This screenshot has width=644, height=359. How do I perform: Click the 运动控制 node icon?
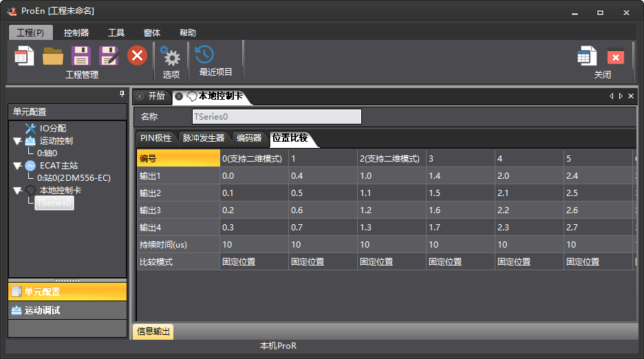point(30,141)
